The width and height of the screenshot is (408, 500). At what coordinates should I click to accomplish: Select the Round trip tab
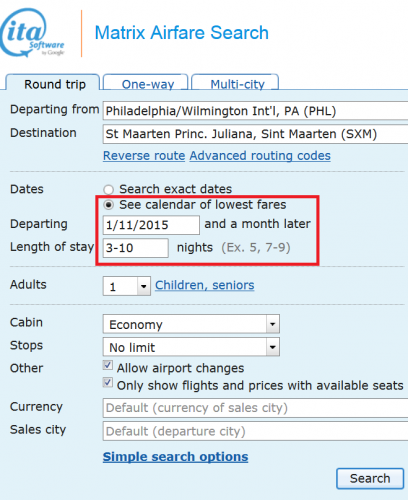(x=53, y=83)
